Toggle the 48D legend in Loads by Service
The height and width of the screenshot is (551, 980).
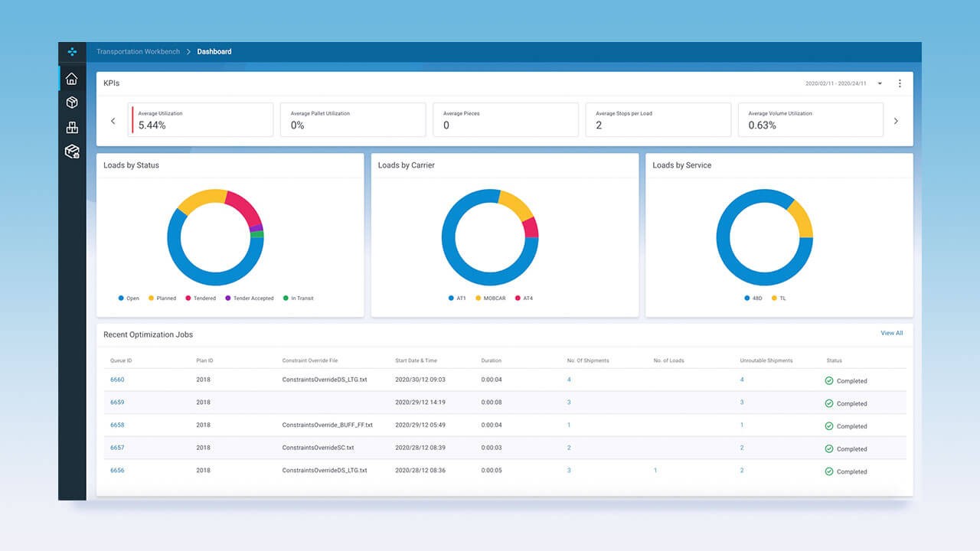tap(752, 298)
